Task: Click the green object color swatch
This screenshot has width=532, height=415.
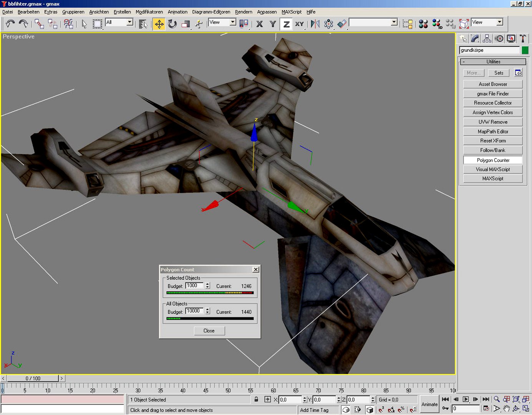Action: click(525, 50)
